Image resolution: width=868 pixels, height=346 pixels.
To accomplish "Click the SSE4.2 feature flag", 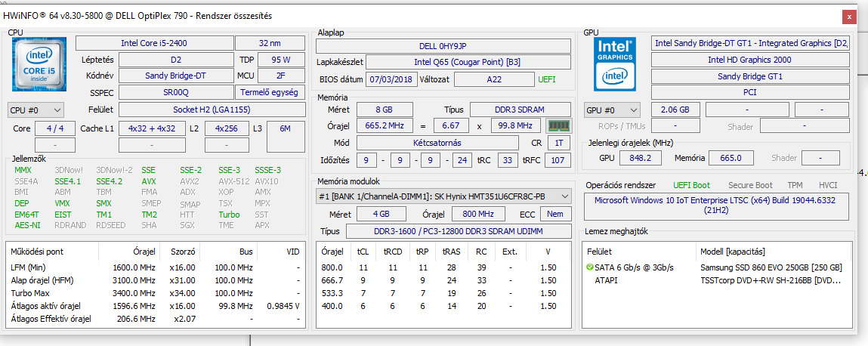I will [110, 181].
